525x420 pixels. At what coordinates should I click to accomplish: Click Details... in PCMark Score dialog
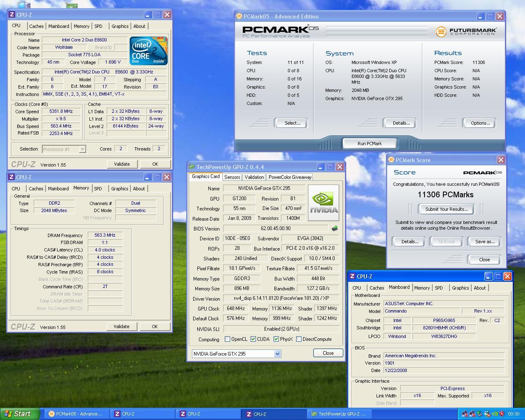click(x=410, y=242)
